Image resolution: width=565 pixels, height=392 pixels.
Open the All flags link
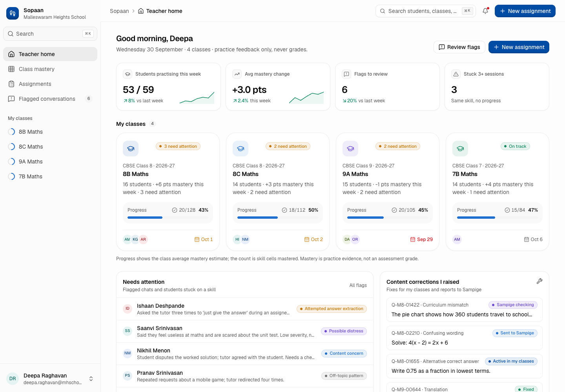(358, 285)
